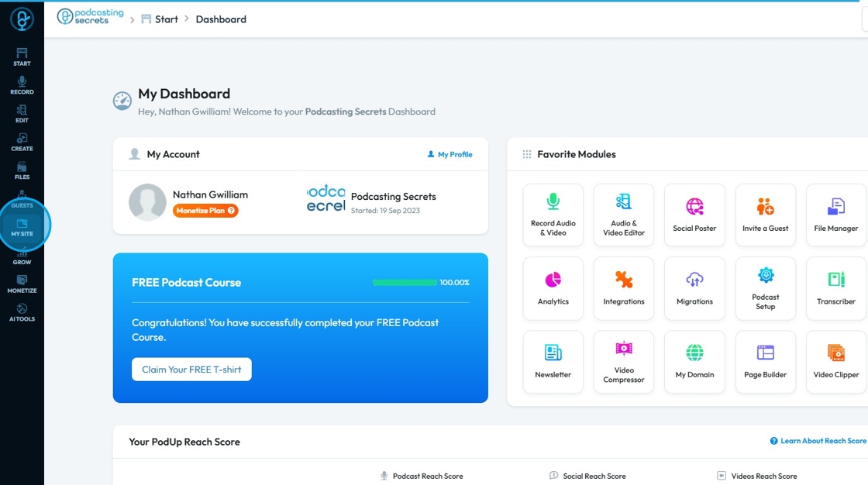Open the Newsletter module

[553, 362]
